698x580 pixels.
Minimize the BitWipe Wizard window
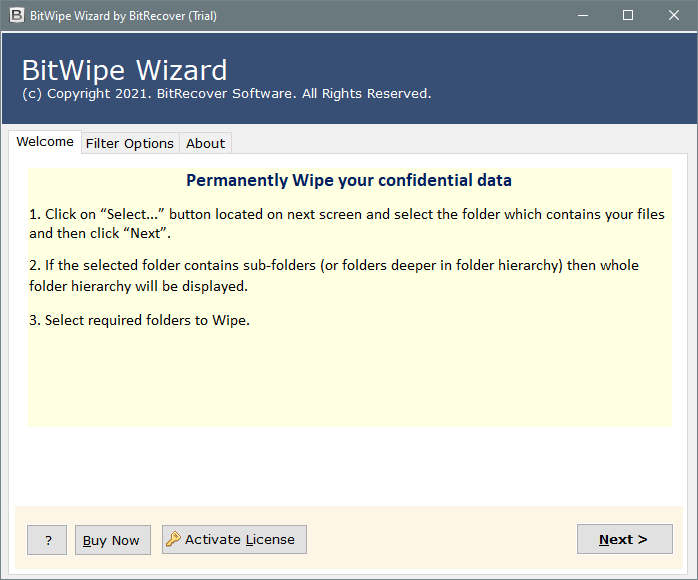[x=583, y=16]
